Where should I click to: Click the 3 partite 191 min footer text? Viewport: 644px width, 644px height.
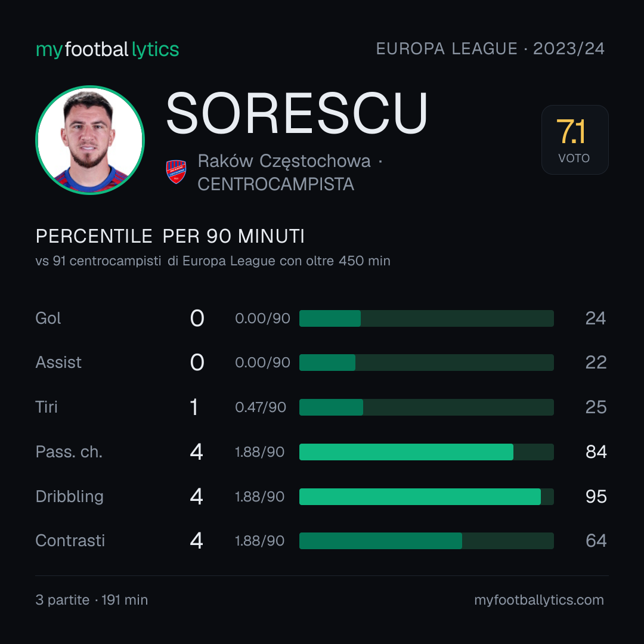click(92, 600)
